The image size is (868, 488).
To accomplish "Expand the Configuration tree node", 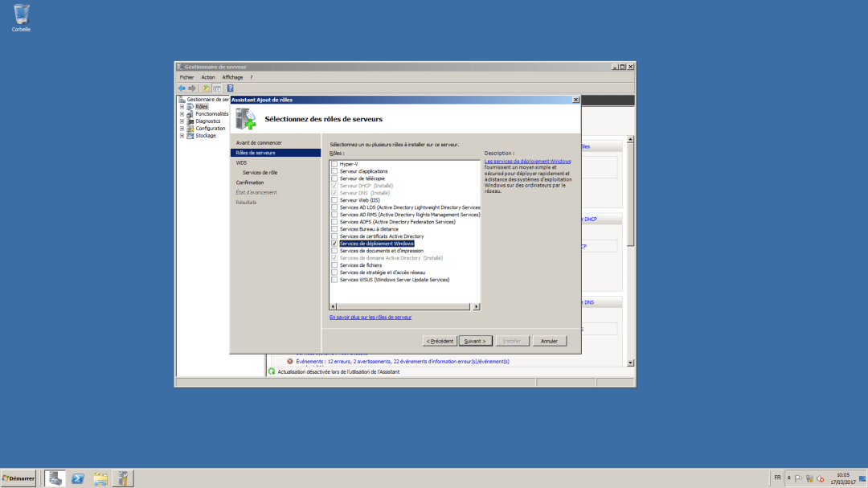I will (181, 128).
